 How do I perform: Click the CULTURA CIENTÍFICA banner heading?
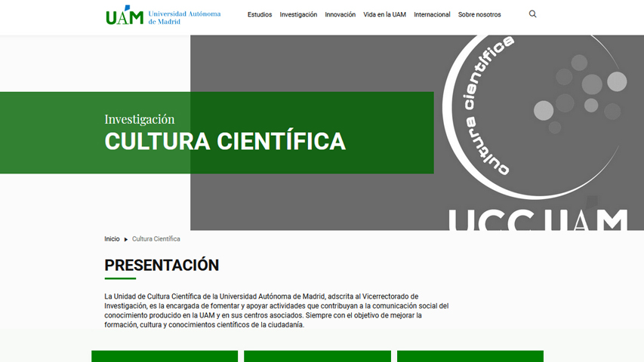coord(225,141)
